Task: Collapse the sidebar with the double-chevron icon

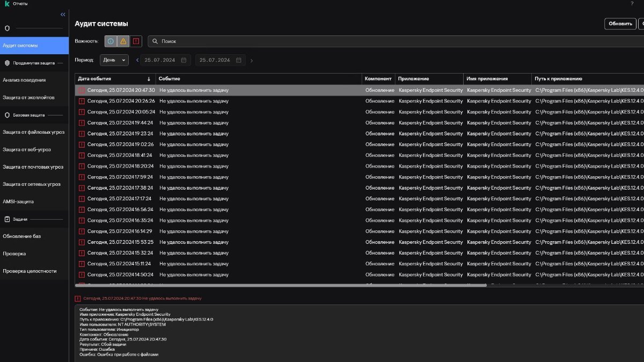Action: pos(63,15)
